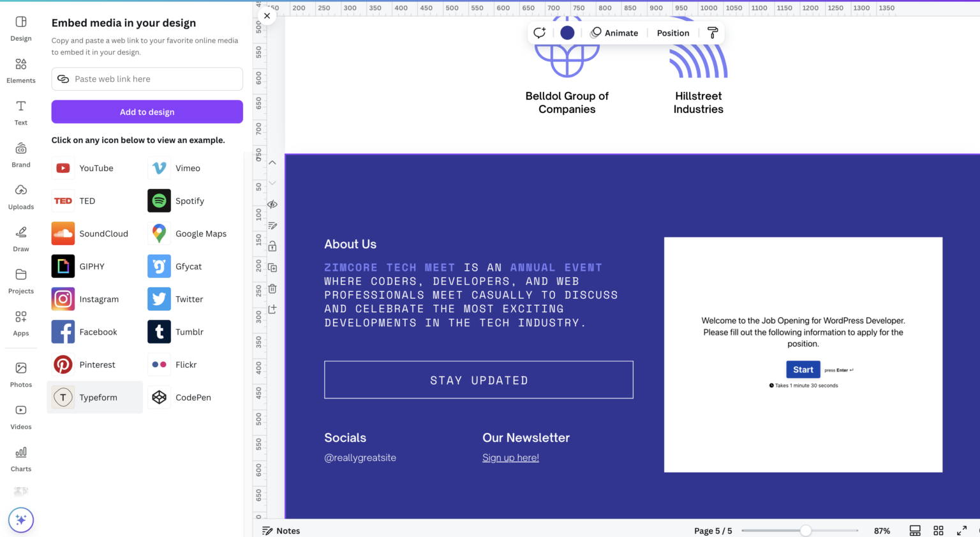Screen dimensions: 980x537
Task: Open the YouTube embed example
Action: [63, 168]
